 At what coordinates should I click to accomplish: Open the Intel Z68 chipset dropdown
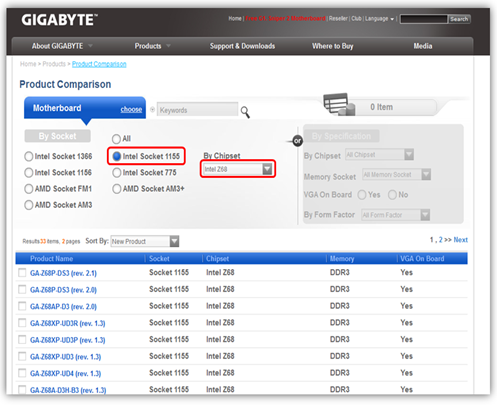coord(238,169)
